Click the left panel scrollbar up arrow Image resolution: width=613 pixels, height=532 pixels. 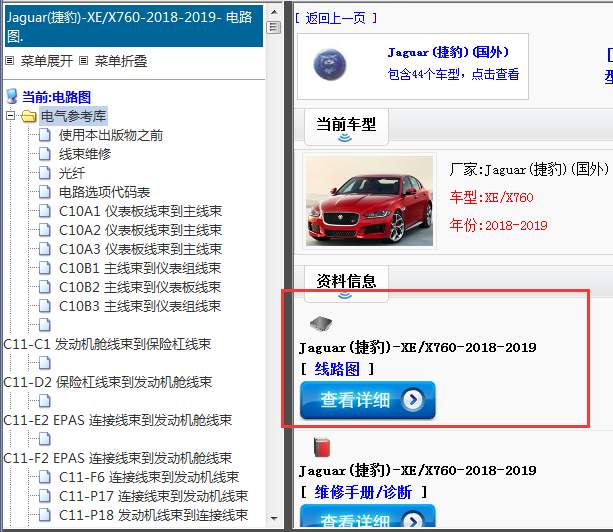(x=274, y=12)
